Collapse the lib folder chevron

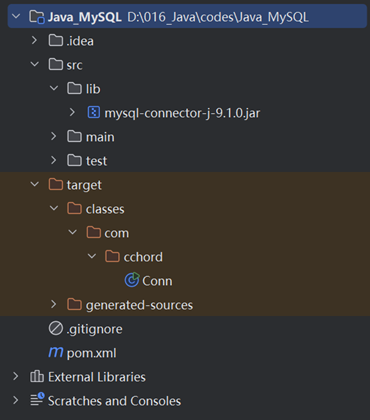point(54,88)
